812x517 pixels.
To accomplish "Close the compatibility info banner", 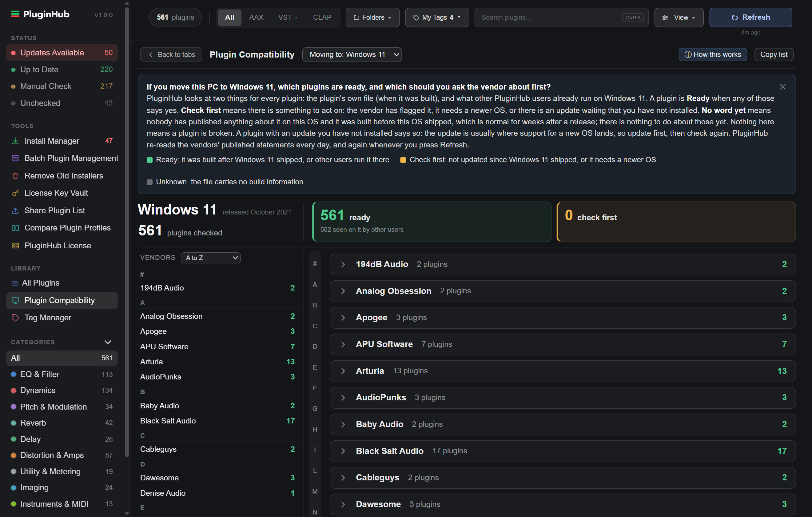I will [782, 87].
